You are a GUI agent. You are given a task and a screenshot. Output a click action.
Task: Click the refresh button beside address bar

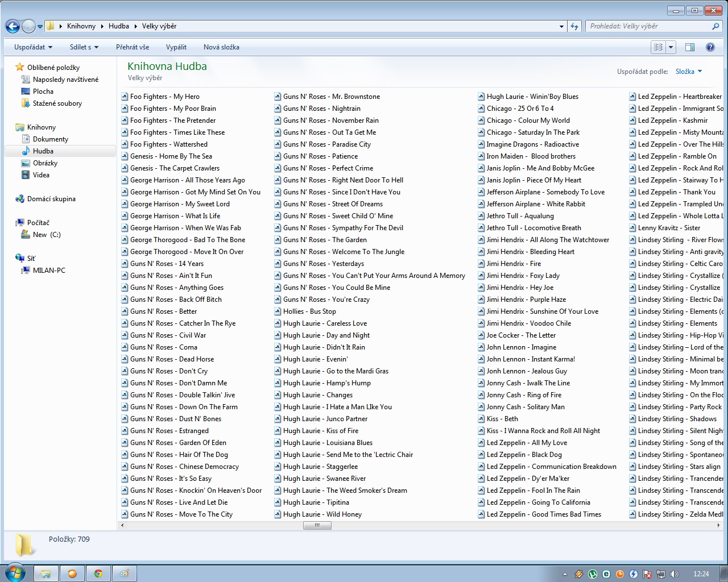click(574, 26)
